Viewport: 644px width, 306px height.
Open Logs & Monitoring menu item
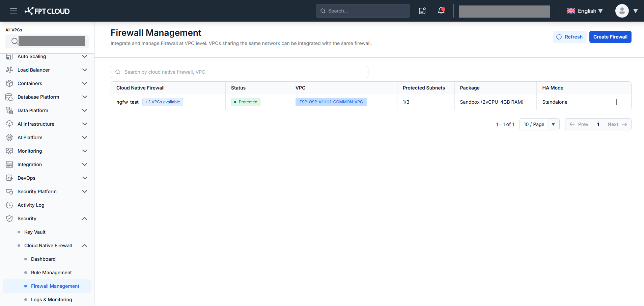click(51, 300)
